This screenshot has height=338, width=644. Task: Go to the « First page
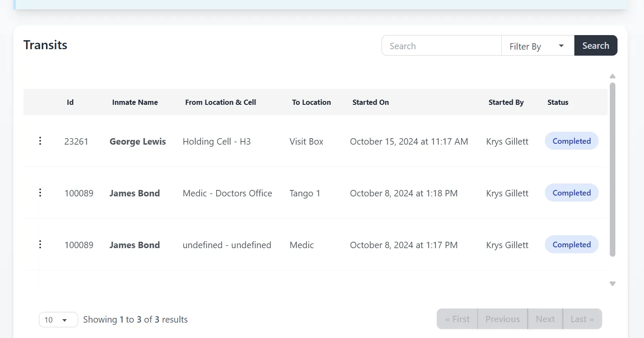click(457, 319)
